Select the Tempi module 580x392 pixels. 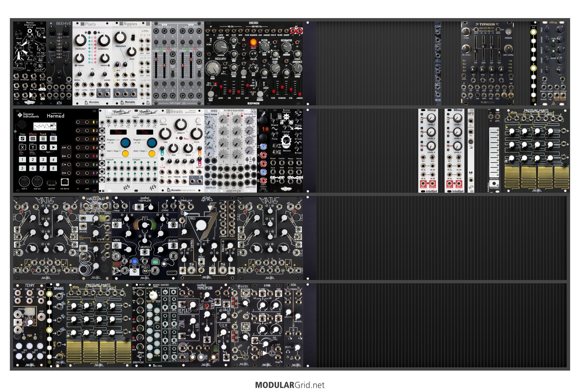click(30, 325)
